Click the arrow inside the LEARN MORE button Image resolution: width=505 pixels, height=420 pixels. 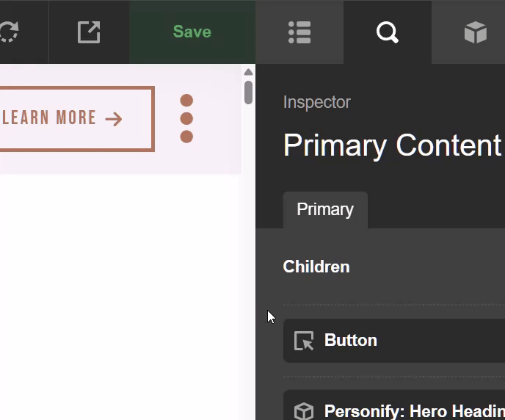[x=114, y=119]
